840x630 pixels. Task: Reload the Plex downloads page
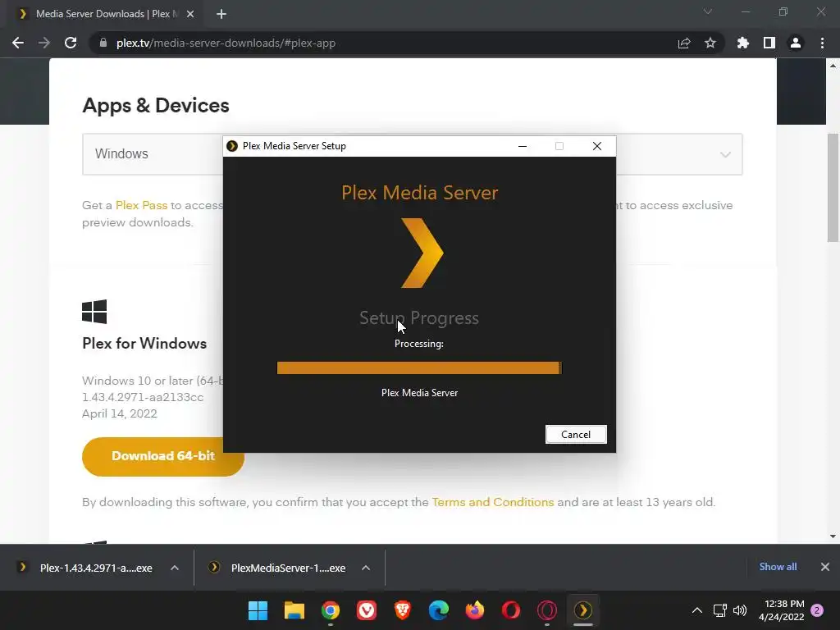coord(71,43)
